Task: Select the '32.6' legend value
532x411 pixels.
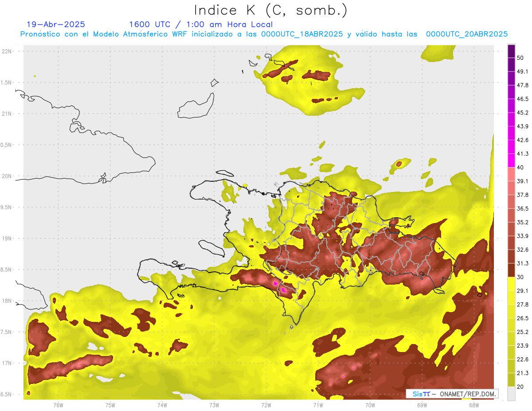Action: click(x=523, y=250)
